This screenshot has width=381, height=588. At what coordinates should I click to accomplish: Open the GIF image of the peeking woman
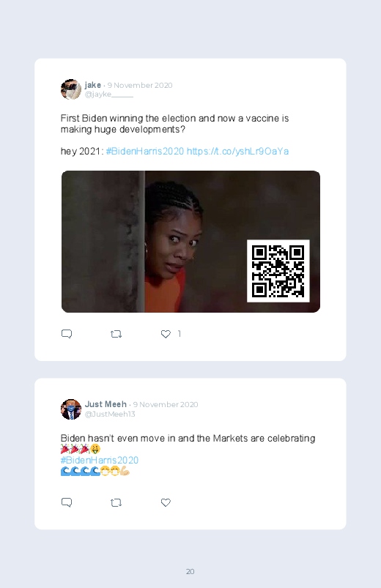(x=190, y=242)
